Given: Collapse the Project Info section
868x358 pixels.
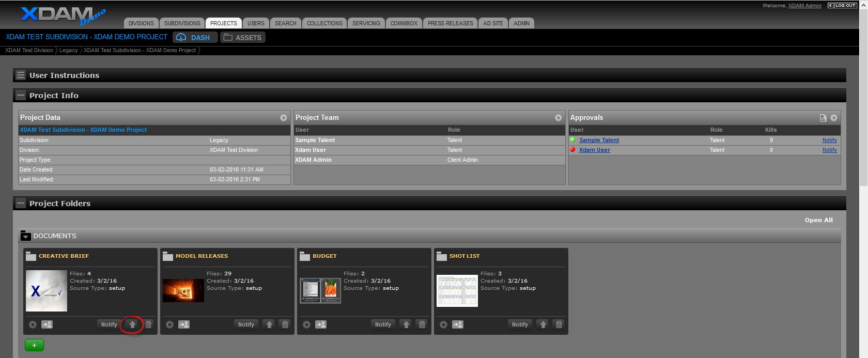Looking at the screenshot, I should point(21,96).
